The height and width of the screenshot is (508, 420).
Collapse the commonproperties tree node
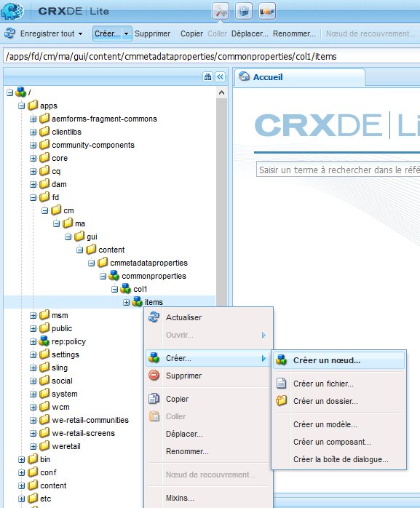103,276
